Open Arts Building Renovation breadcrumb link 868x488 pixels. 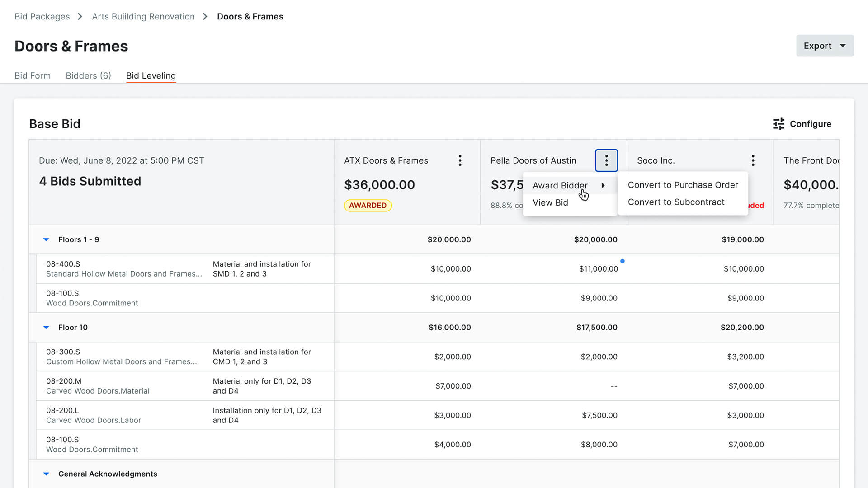tap(143, 17)
